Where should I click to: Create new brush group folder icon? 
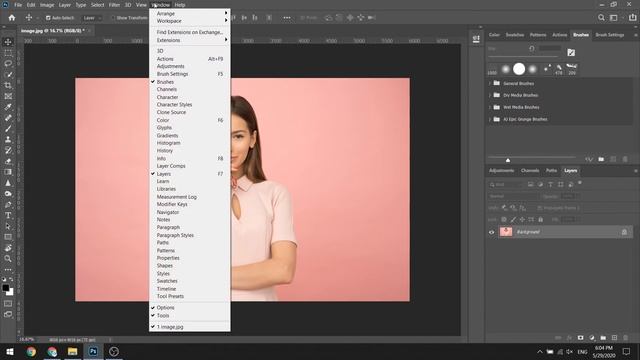pos(601,159)
